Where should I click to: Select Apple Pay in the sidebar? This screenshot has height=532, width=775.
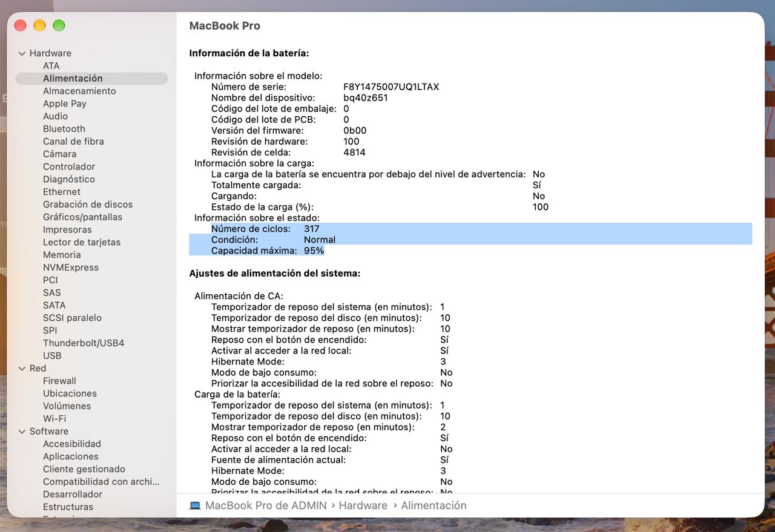pyautogui.click(x=65, y=103)
